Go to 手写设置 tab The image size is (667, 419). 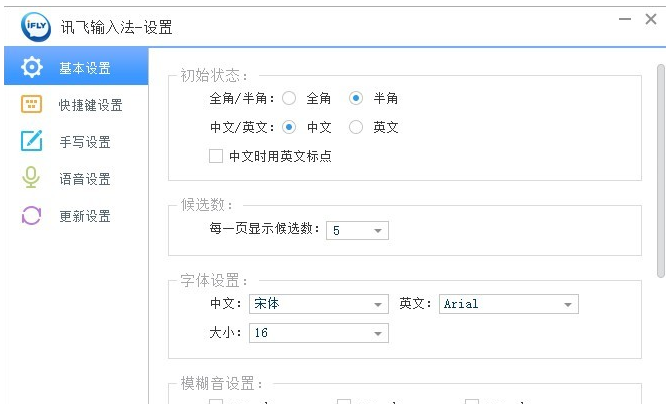point(76,142)
